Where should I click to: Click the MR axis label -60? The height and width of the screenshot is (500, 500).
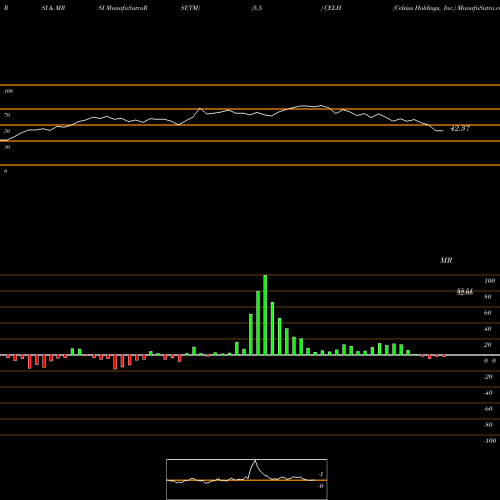(488, 409)
